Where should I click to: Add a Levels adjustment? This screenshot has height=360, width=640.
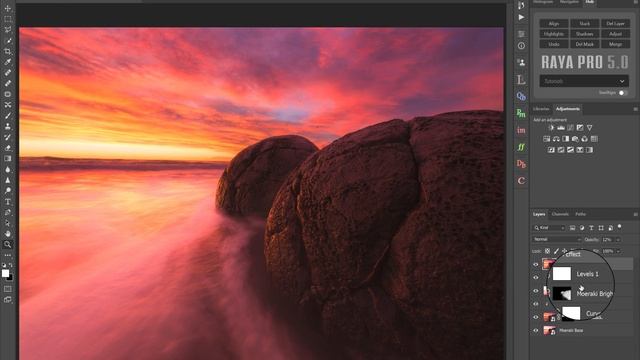[x=561, y=128]
